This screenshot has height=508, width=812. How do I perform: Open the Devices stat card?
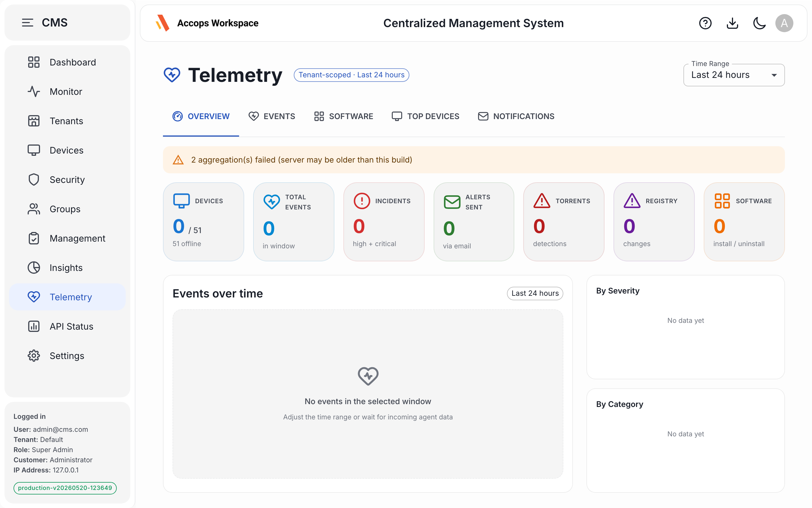(x=203, y=222)
